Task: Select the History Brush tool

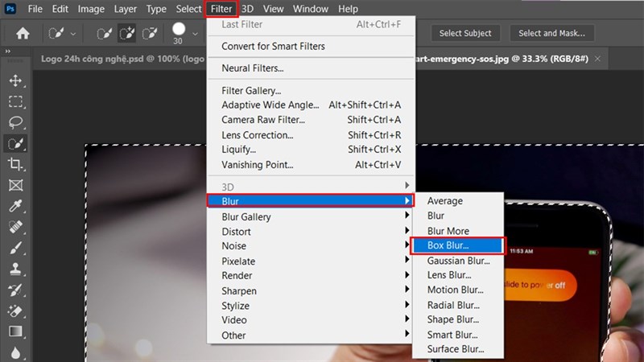Action: [x=15, y=290]
